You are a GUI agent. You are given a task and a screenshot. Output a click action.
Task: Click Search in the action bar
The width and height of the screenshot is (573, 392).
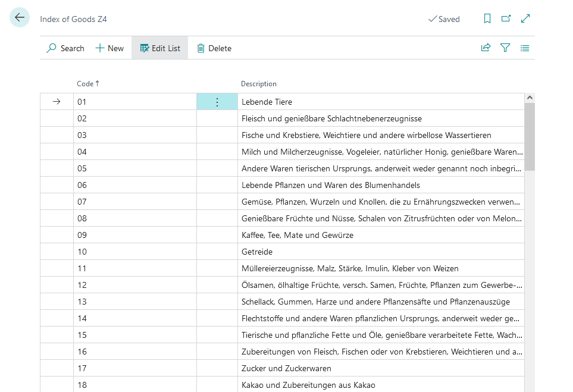[65, 48]
